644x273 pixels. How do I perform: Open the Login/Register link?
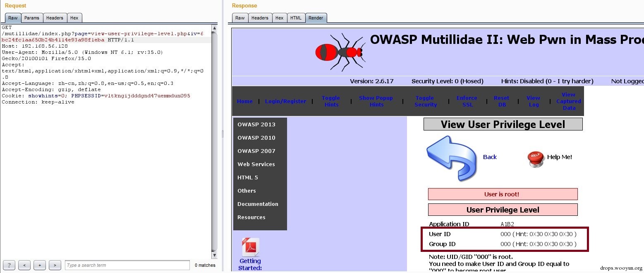(286, 101)
